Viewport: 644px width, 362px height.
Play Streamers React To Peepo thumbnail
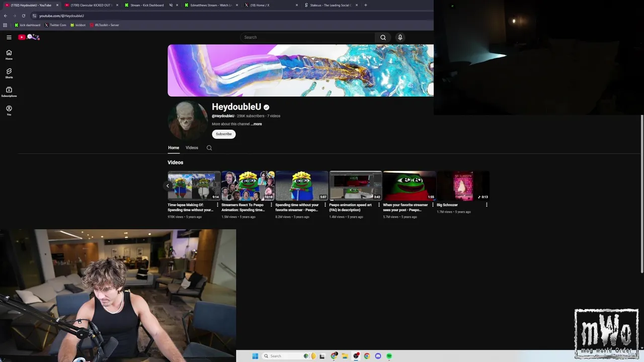pyautogui.click(x=248, y=186)
